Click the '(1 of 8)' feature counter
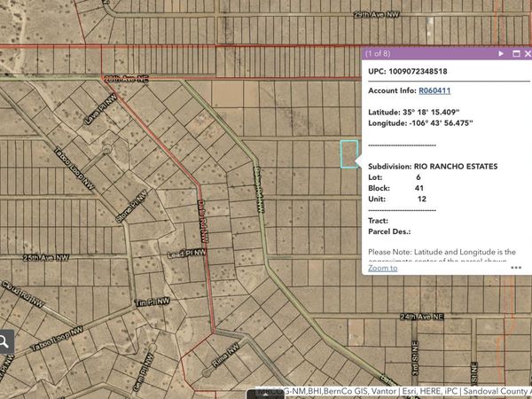This screenshot has height=399, width=532. (x=378, y=53)
